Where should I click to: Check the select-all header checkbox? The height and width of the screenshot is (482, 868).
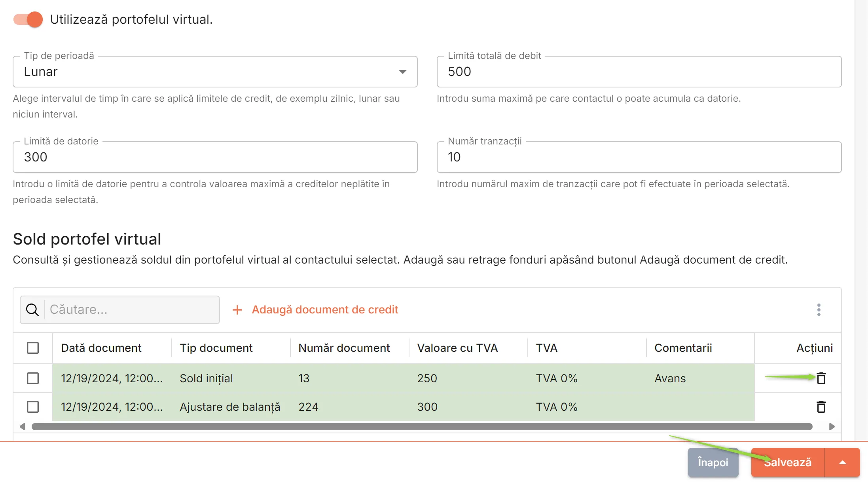click(x=33, y=348)
